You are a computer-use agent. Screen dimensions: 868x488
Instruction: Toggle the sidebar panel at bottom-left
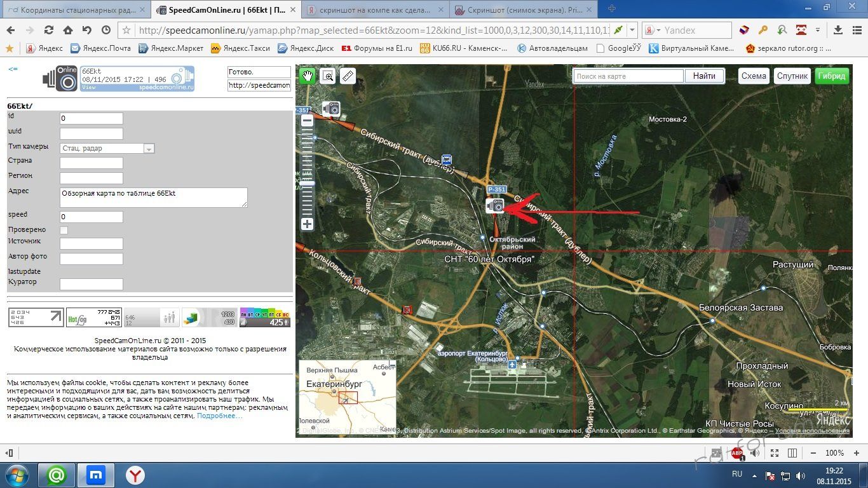tap(9, 453)
